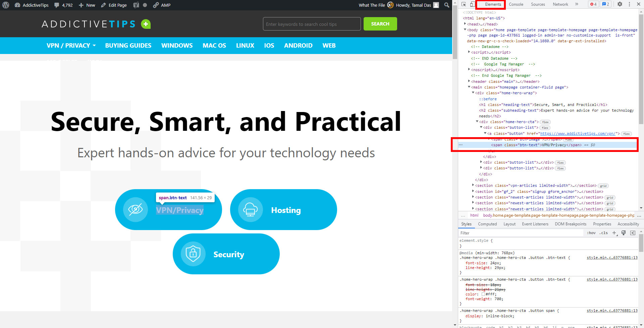Open the Layout tab

(x=509, y=224)
